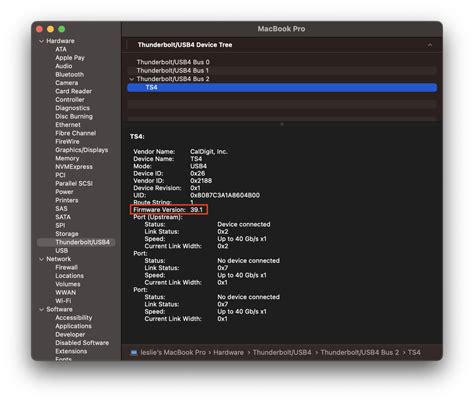Click the yellow minimize window button
474x402 pixels.
pos(50,29)
